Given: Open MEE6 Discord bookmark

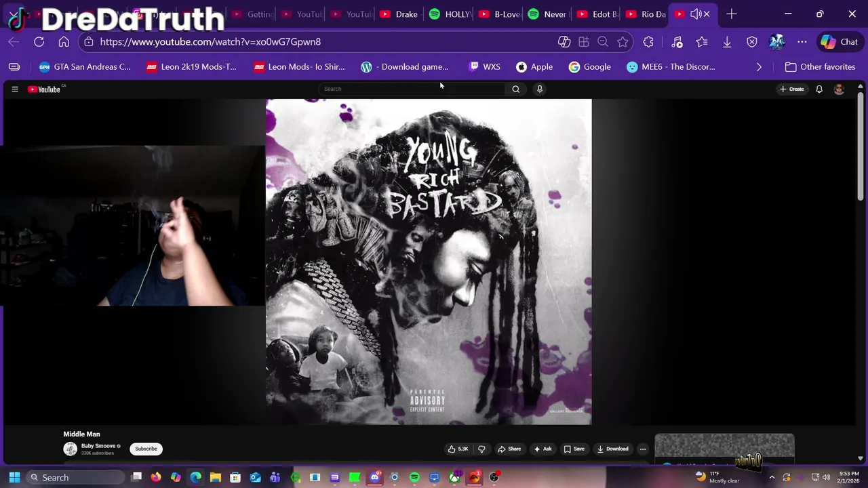Looking at the screenshot, I should click(x=671, y=67).
